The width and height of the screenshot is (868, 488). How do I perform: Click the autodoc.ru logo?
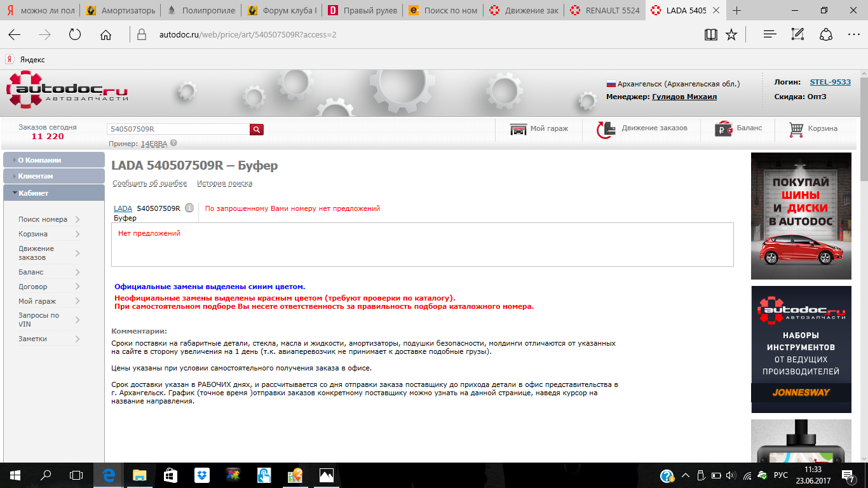(67, 91)
